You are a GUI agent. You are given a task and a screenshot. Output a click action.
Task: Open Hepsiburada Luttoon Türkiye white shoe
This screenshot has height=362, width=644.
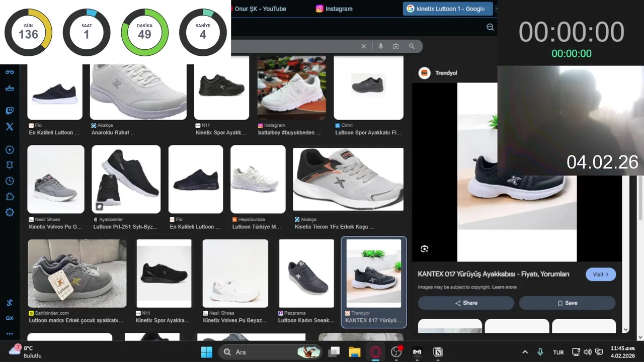tap(258, 179)
